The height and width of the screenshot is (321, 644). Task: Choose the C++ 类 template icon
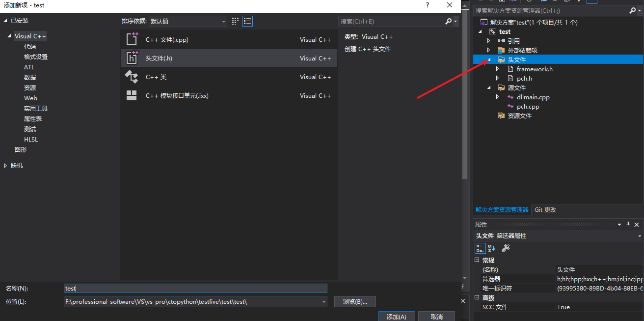(x=132, y=77)
